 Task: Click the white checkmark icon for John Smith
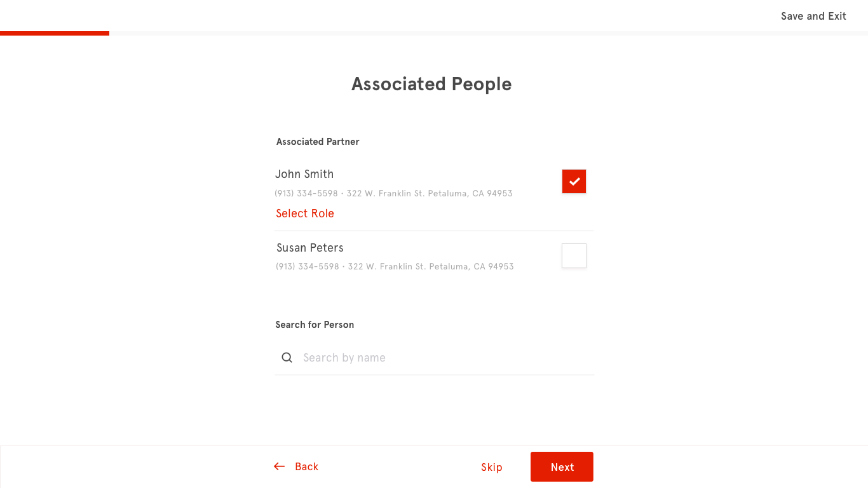tap(574, 182)
